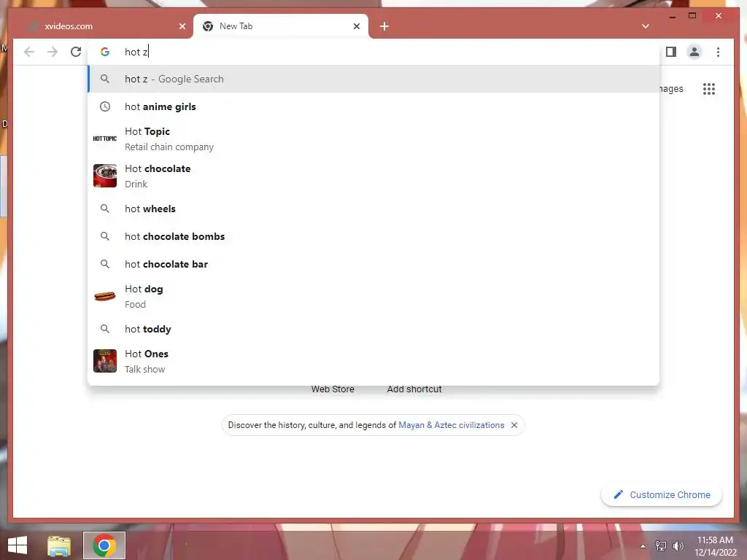Click the clock icon beside 'hot anime girls'

(x=105, y=106)
